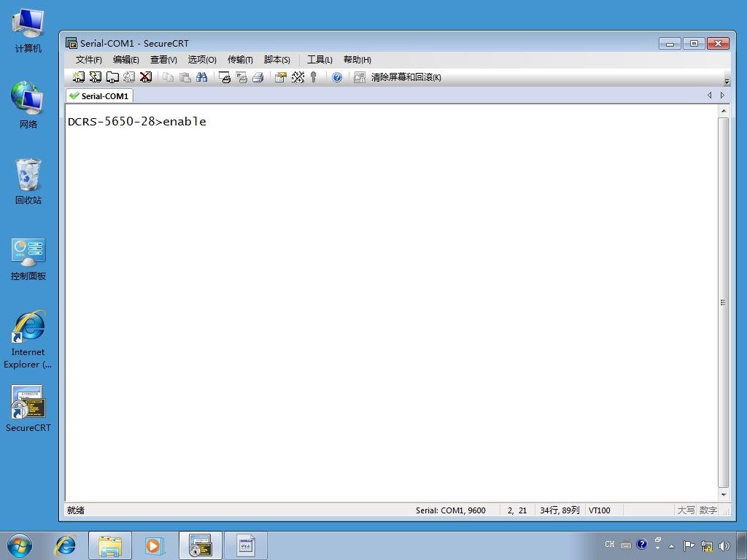Viewport: 747px width, 560px height.
Task: Open Windows Media Player from taskbar
Action: tap(154, 545)
